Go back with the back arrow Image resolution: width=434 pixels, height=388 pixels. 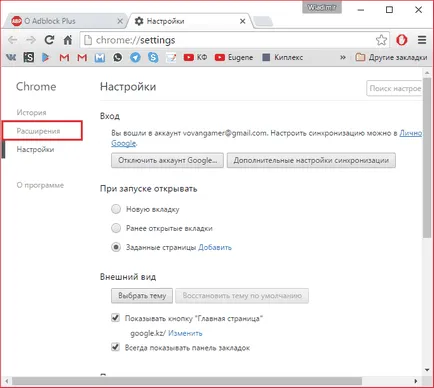click(x=13, y=40)
